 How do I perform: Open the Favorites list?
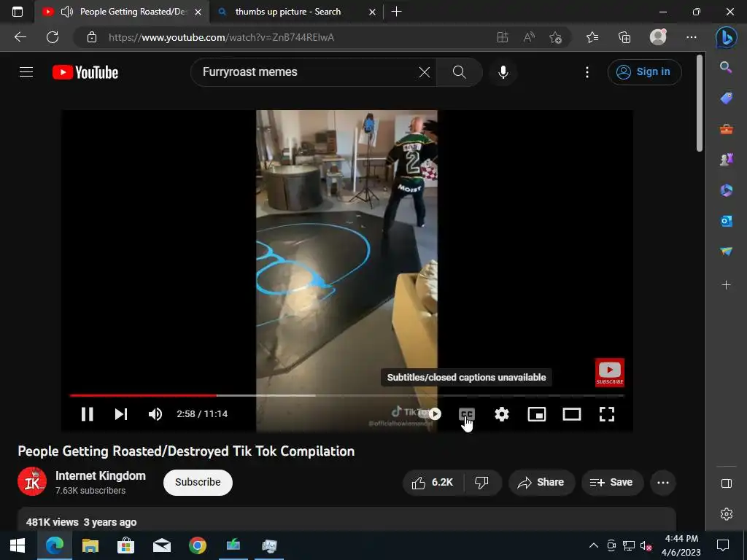pyautogui.click(x=592, y=37)
